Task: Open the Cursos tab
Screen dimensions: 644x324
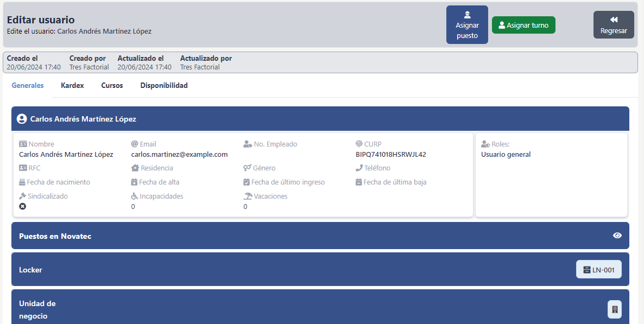Action: pos(112,86)
